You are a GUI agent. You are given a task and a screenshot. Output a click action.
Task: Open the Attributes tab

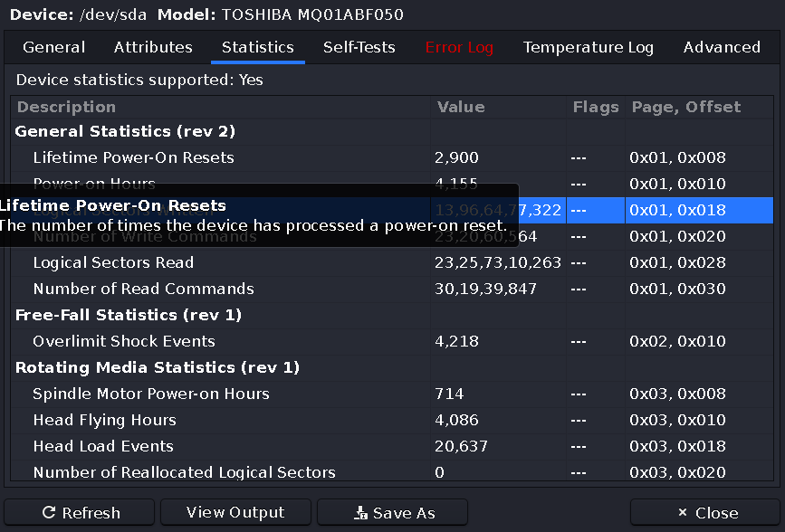[x=153, y=48]
